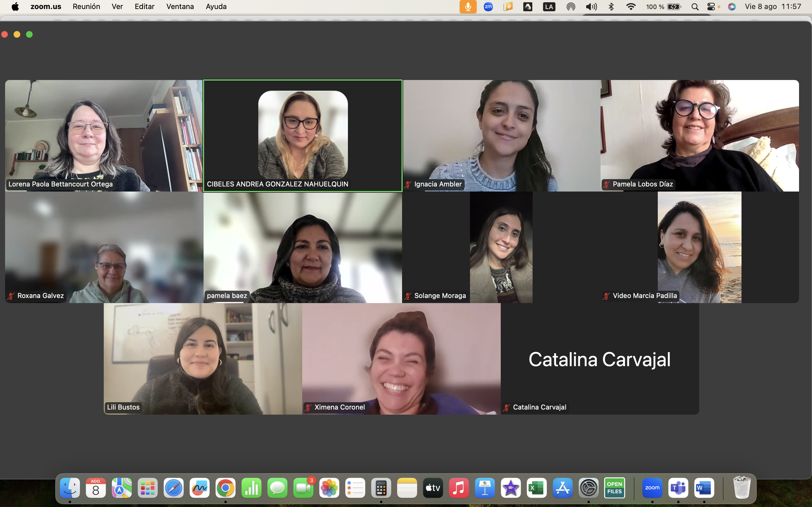Toggle Bluetooth from the menu bar icon
This screenshot has height=507, width=812.
611,7
